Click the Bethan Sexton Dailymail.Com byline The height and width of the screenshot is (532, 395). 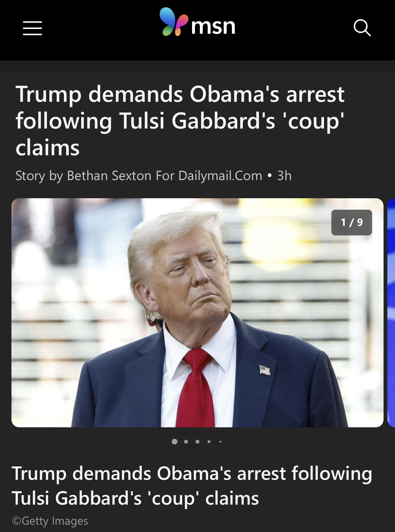(x=139, y=176)
